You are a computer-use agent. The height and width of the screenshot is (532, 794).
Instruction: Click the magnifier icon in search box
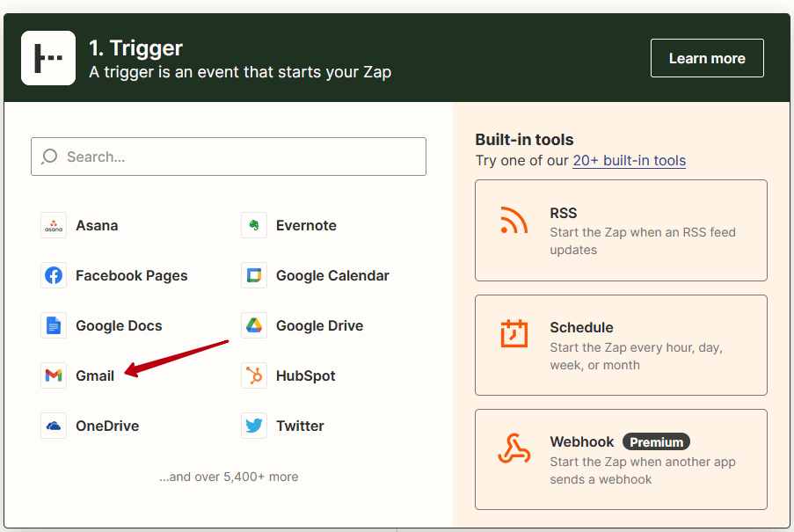(x=49, y=157)
